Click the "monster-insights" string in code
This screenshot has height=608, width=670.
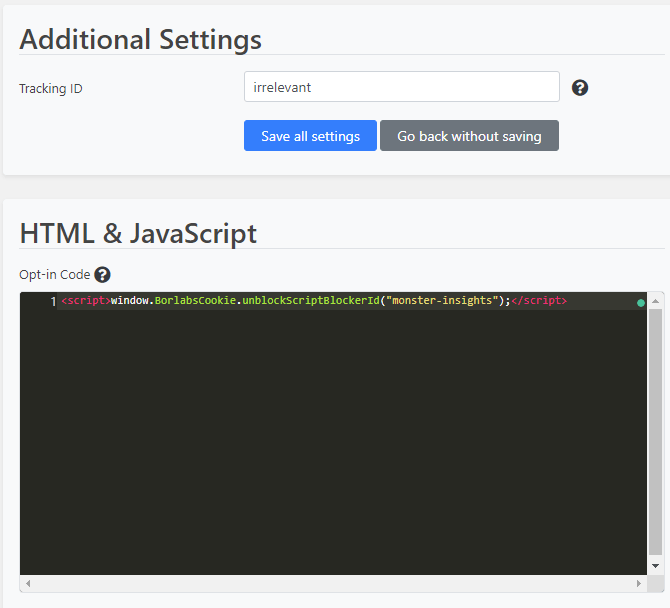(x=442, y=301)
